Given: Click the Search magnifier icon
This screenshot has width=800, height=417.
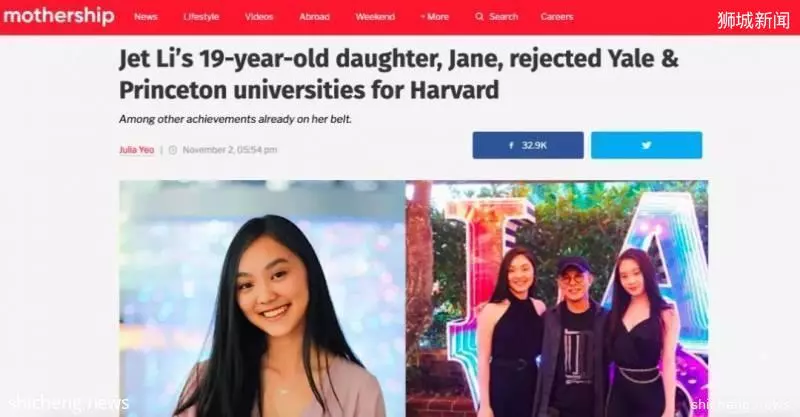Looking at the screenshot, I should pyautogui.click(x=479, y=17).
